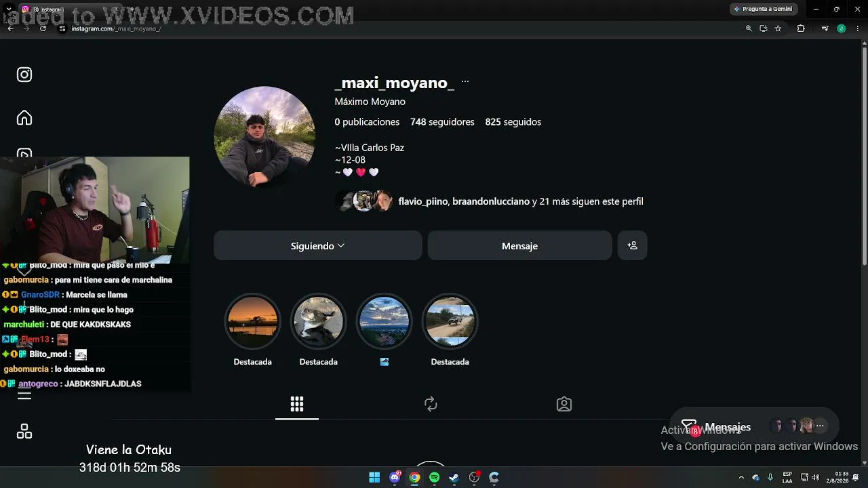Screen dimensions: 868x488
Task: Open the 825 seguidos list
Action: coord(513,122)
